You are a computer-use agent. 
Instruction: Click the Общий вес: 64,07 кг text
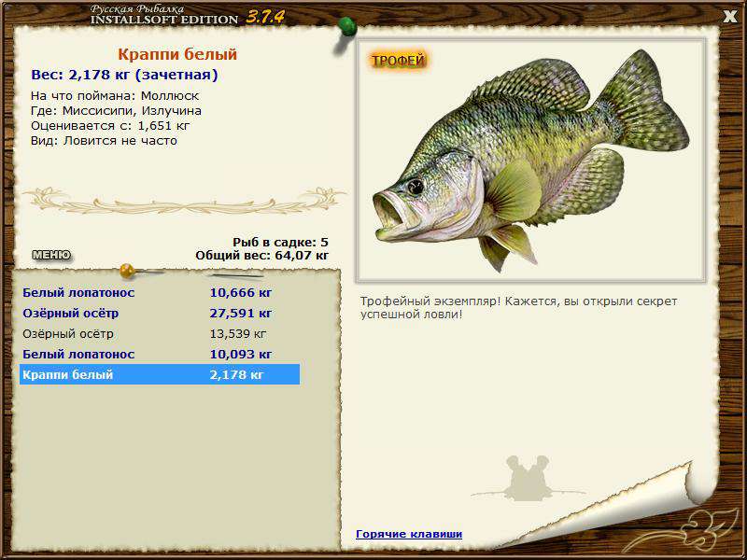262,256
